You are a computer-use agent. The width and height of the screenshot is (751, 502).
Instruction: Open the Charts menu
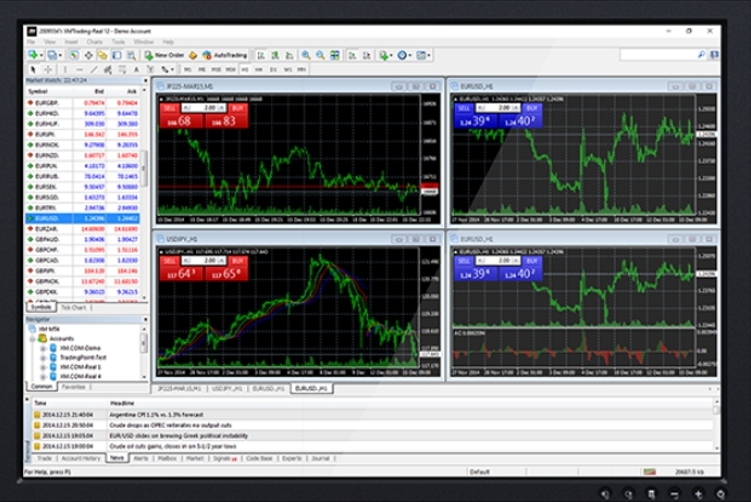94,42
